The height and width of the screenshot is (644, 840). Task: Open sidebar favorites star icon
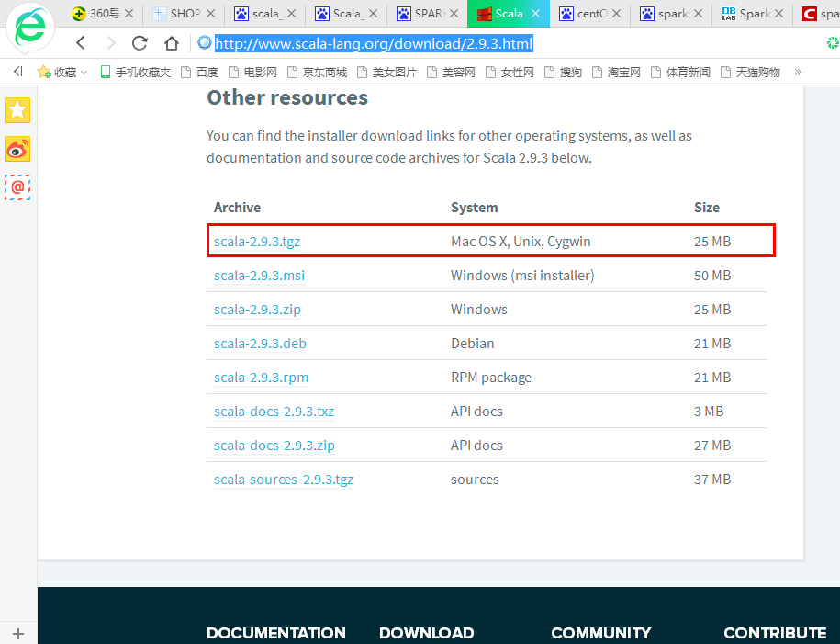click(x=17, y=110)
